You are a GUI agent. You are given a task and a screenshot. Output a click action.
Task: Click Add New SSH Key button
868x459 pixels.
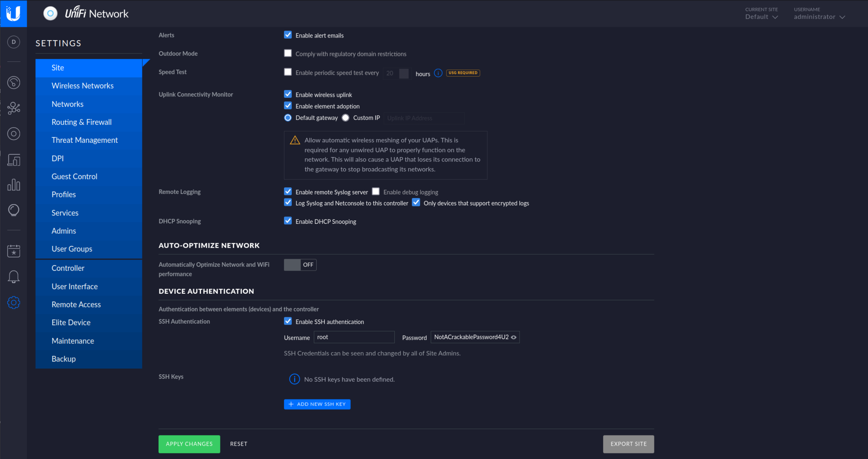[x=317, y=404]
